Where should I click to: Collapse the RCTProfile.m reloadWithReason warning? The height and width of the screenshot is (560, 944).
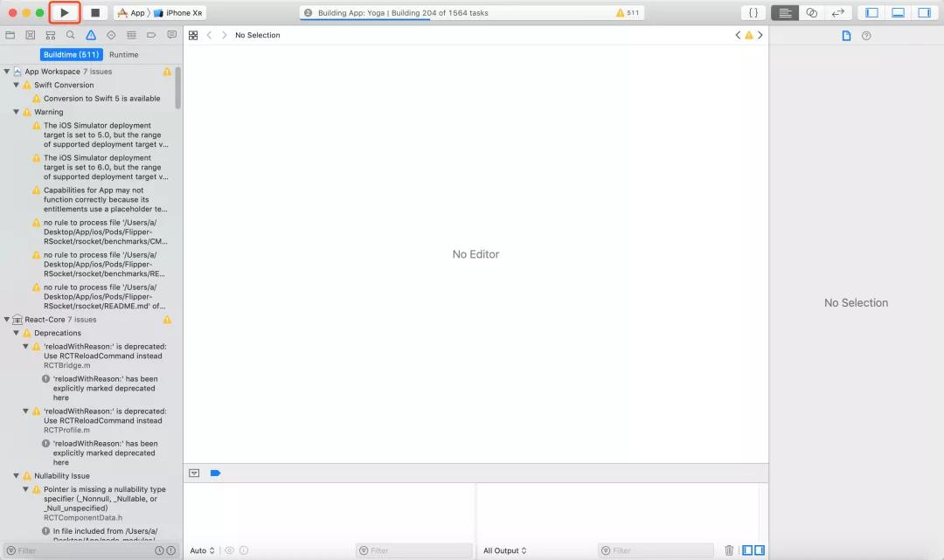click(x=26, y=411)
